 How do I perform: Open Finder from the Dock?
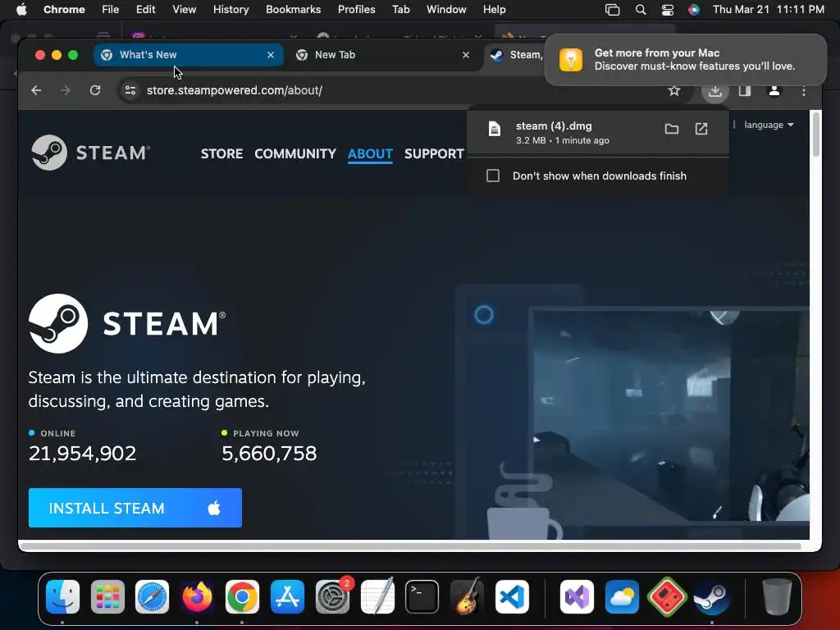62,597
